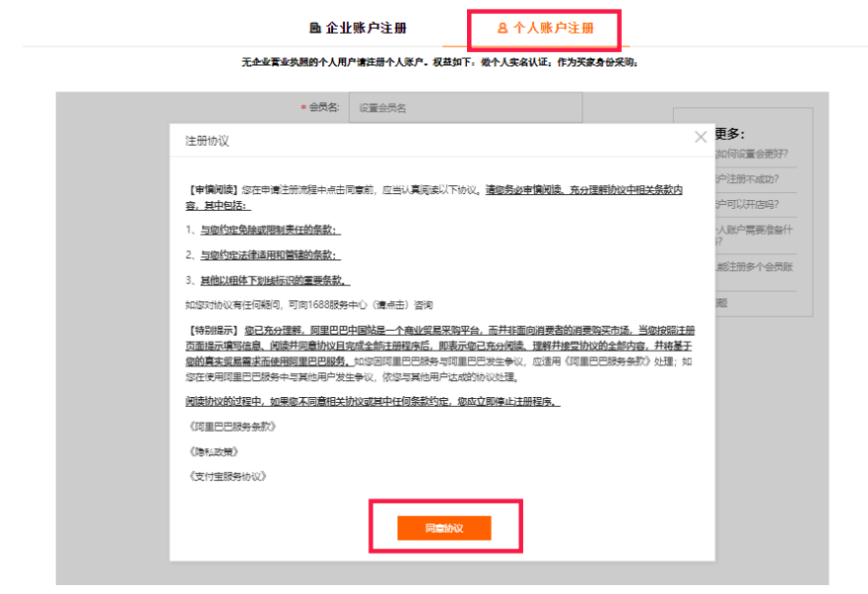Click the 更多 heading in the sidebar
The width and height of the screenshot is (868, 594).
[730, 133]
